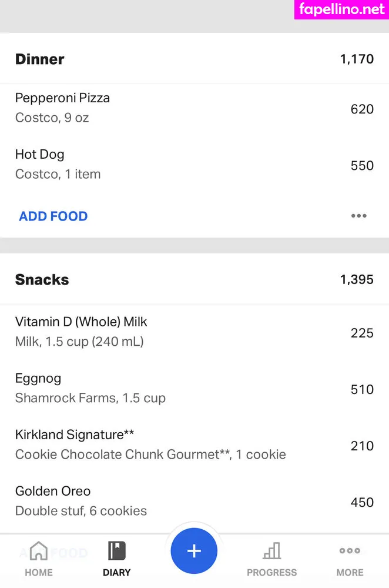Tap the Snacks section header
This screenshot has width=389, height=588.
click(x=42, y=279)
